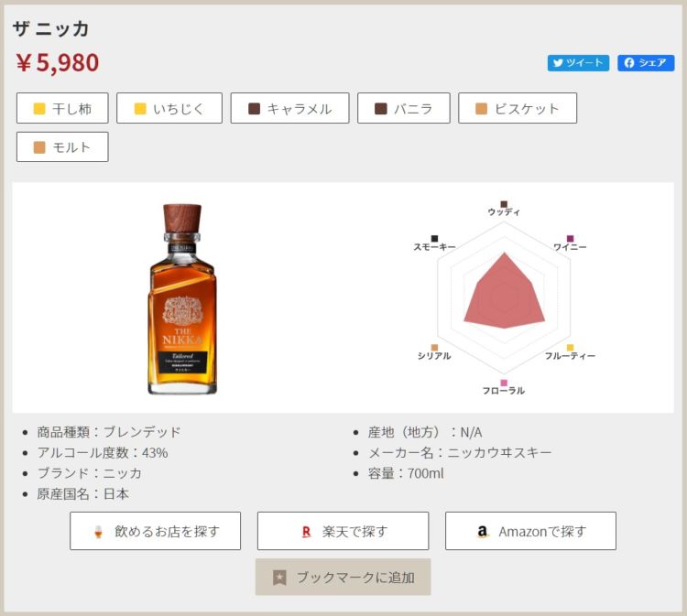Click the brown swatch in バニラ tag
The width and height of the screenshot is (687, 616).
pos(381,109)
